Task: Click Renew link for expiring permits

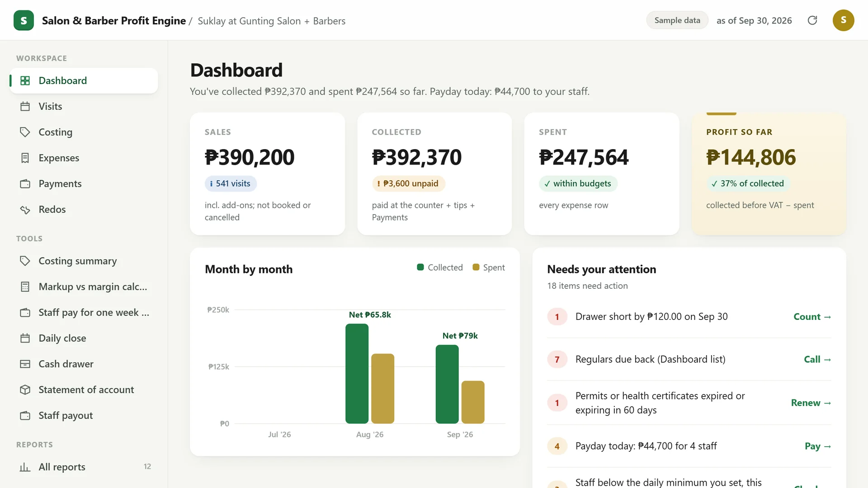Action: pyautogui.click(x=811, y=403)
